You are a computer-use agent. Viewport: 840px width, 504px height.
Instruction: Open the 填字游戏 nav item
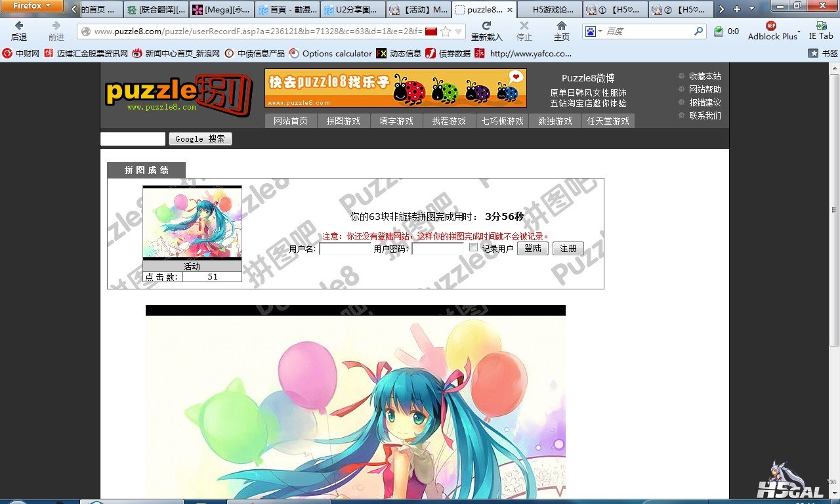coord(396,121)
